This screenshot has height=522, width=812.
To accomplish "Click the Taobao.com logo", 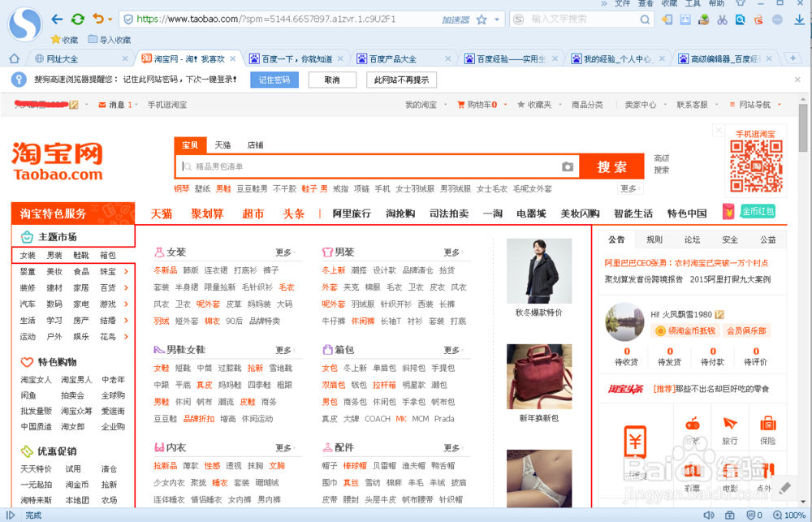I will point(57,161).
